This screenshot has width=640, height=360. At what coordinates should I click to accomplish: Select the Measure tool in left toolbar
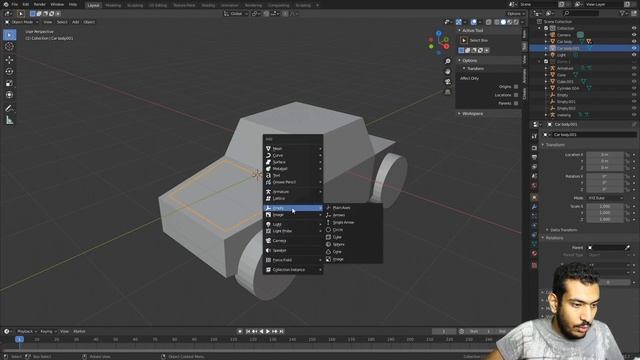point(9,120)
